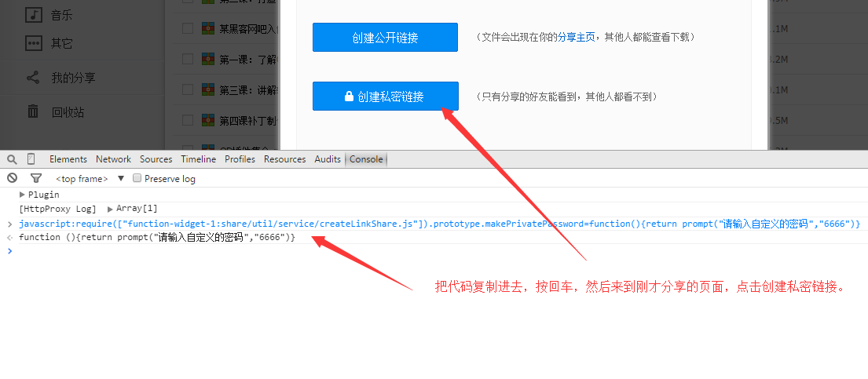The width and height of the screenshot is (868, 379).
Task: Switch to the Elements tab
Action: click(68, 159)
